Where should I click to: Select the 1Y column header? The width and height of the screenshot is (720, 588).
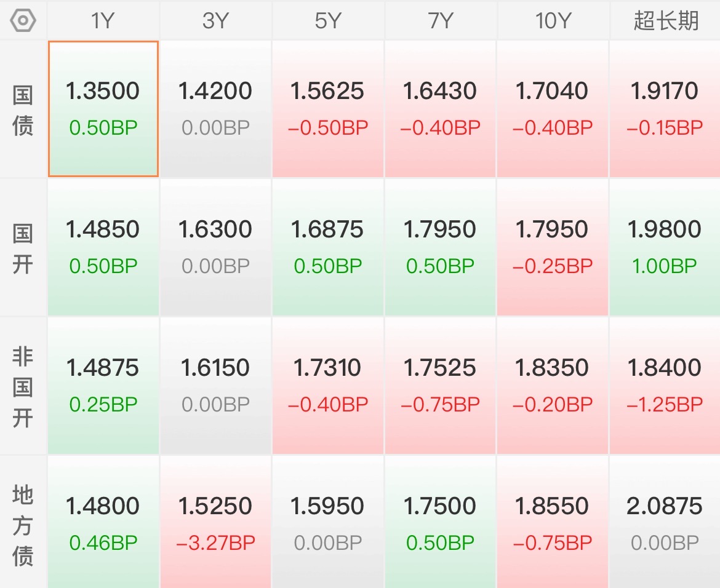click(x=103, y=21)
